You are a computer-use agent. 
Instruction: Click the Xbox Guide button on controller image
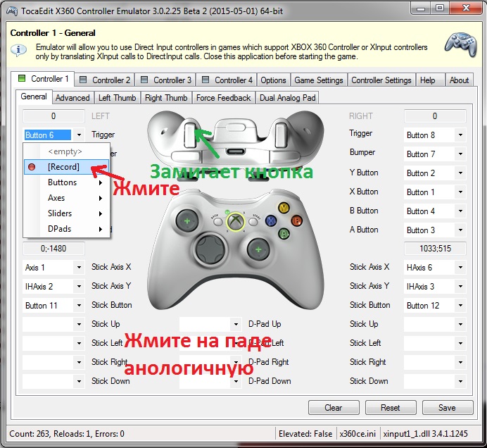tap(236, 222)
